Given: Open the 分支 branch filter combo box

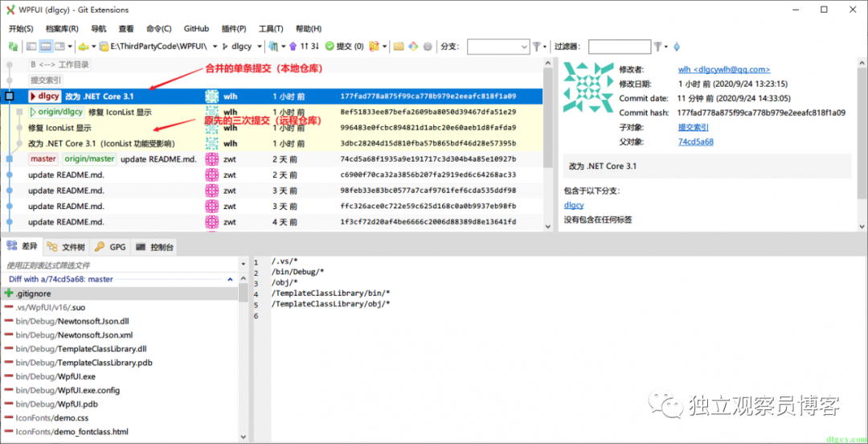Looking at the screenshot, I should point(498,47).
